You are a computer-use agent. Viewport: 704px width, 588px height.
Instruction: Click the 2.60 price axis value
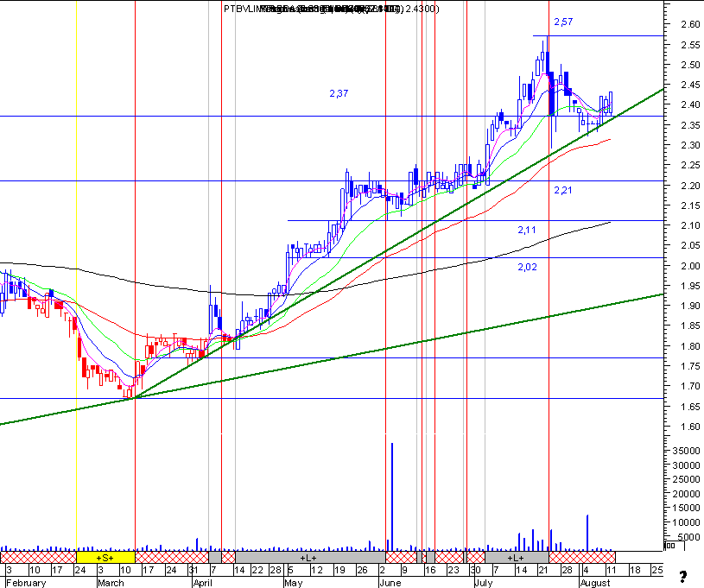[x=690, y=24]
